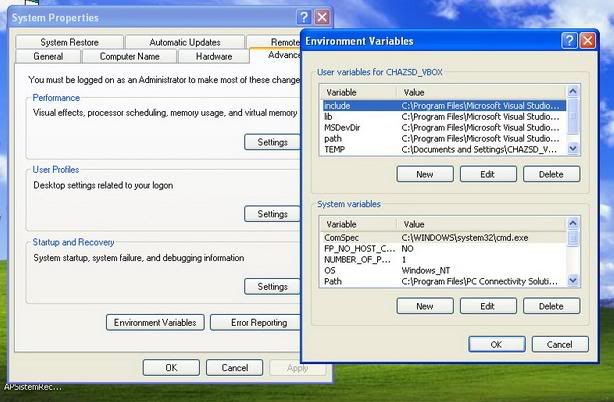Open Performance Settings

[x=272, y=142]
